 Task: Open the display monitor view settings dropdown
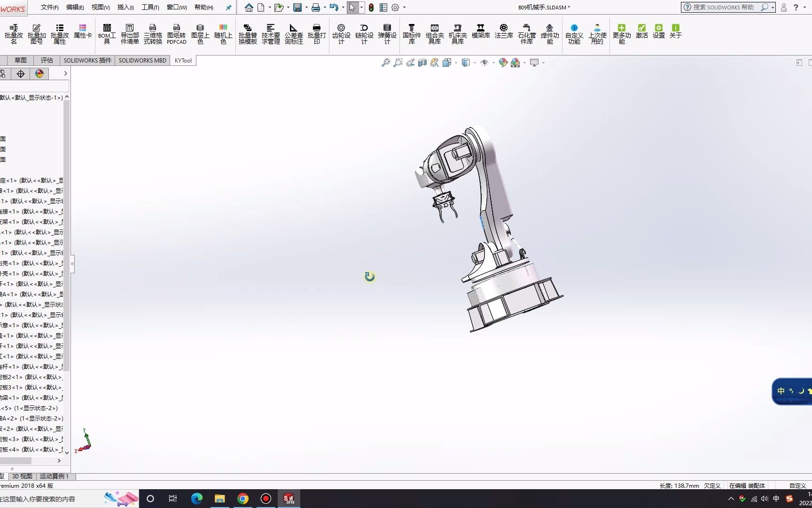pyautogui.click(x=543, y=63)
